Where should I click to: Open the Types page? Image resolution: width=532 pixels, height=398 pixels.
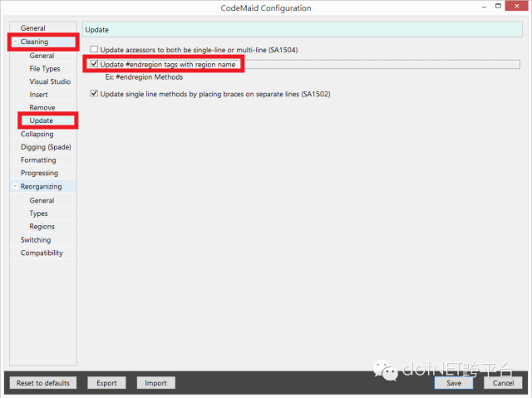click(38, 214)
